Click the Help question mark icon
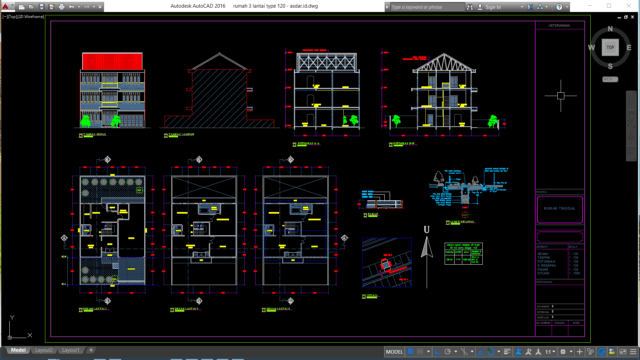 559,7
